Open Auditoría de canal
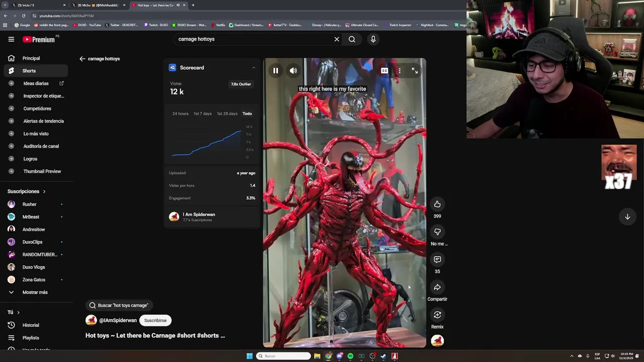The image size is (644, 362). [x=36, y=146]
